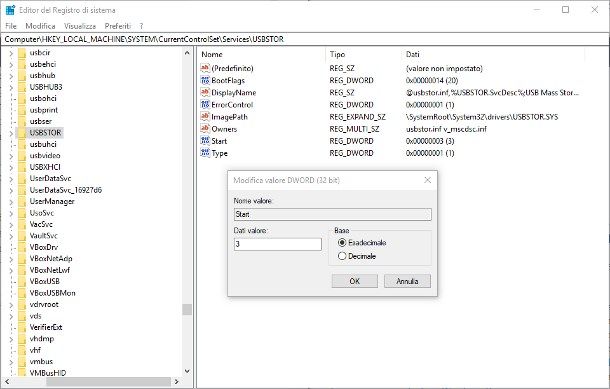610x389 pixels.
Task: Expand the usbehci tree node
Action: pyautogui.click(x=11, y=65)
